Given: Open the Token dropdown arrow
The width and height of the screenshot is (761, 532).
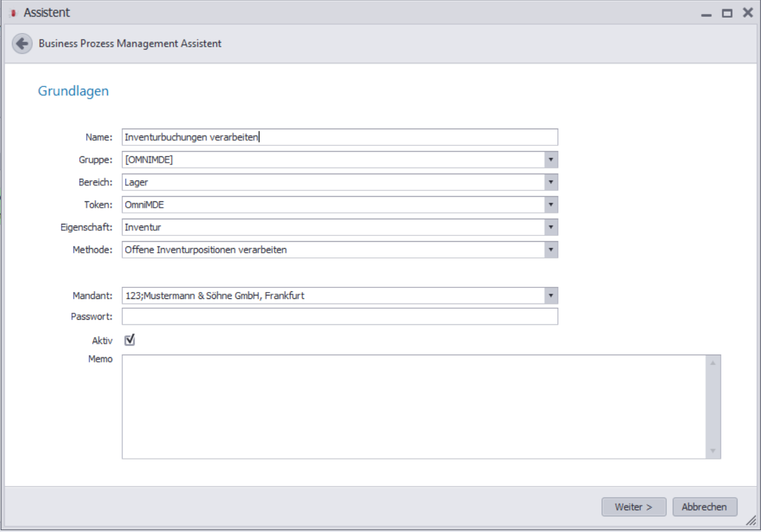Looking at the screenshot, I should click(x=551, y=205).
